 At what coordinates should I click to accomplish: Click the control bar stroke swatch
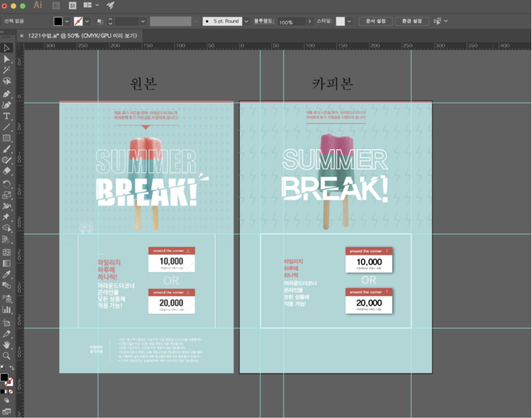[x=78, y=21]
